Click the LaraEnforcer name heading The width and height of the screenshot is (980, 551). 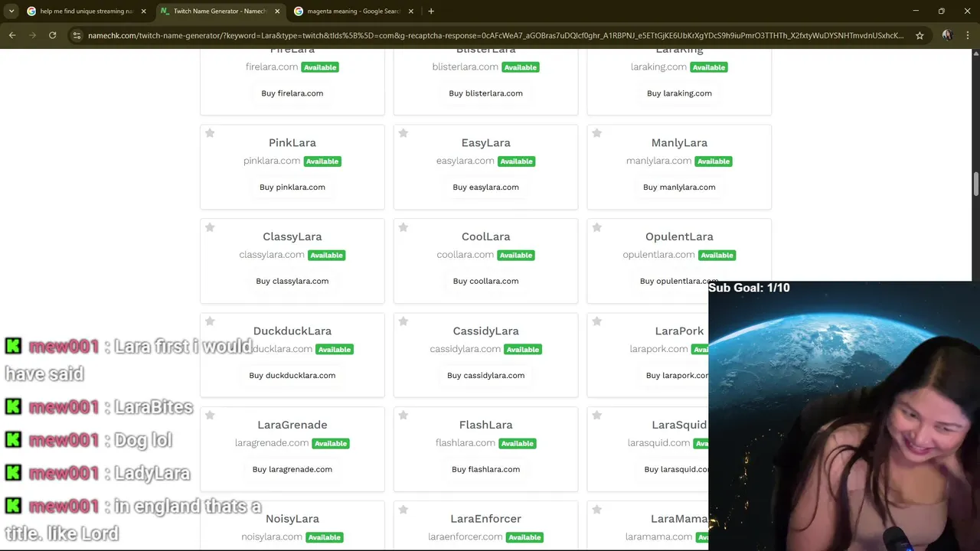pyautogui.click(x=485, y=520)
